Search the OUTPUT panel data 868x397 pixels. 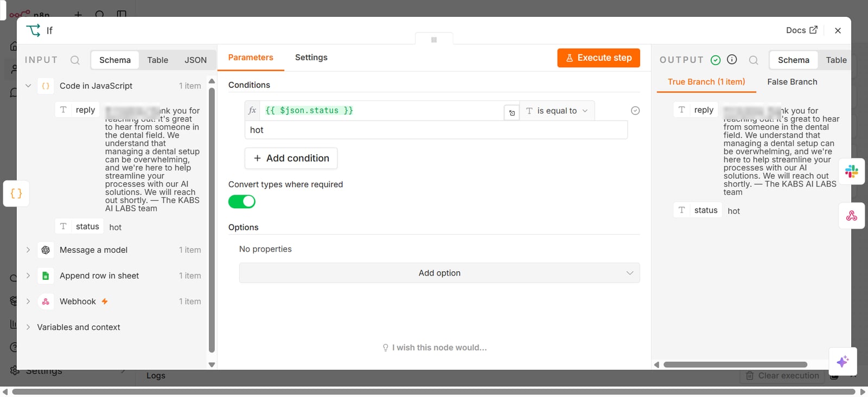click(754, 60)
